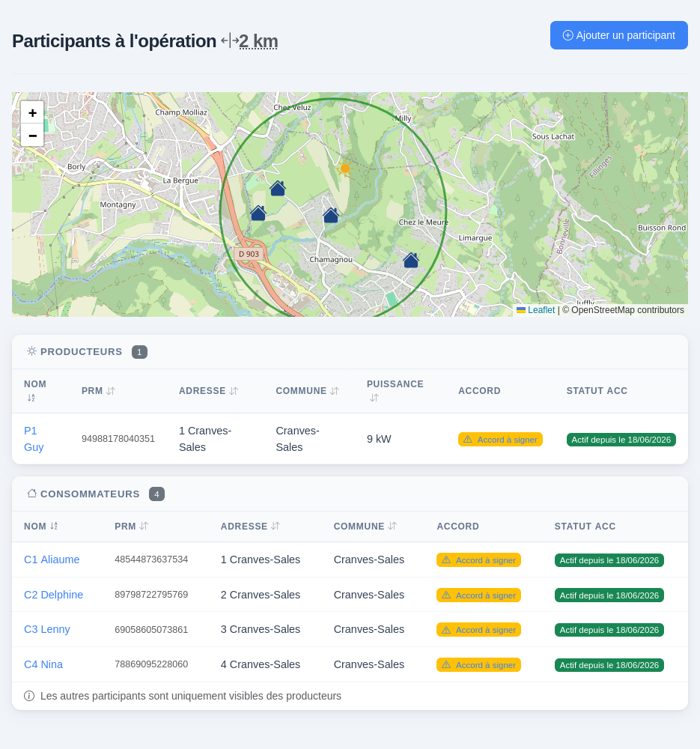Click Accord à signer badge for C1 Aliaume
Image resolution: width=700 pixels, height=749 pixels.
click(x=478, y=560)
